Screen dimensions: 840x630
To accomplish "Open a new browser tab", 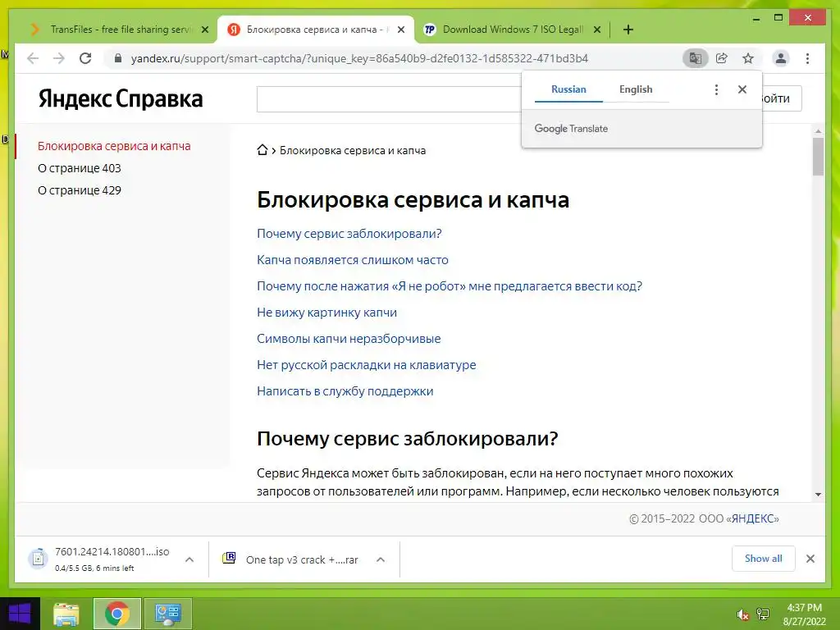I will click(628, 30).
